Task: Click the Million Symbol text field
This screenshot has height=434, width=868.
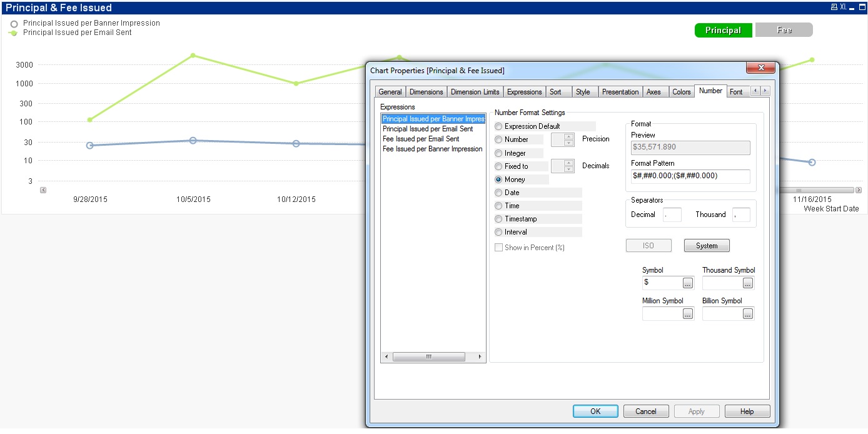Action: [662, 314]
